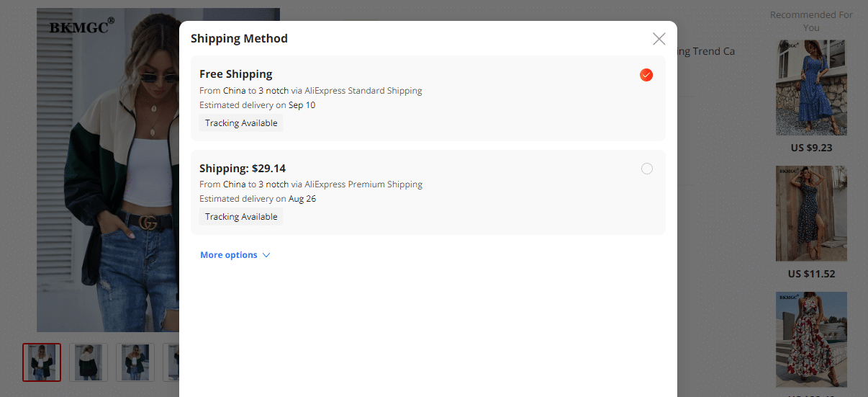Image resolution: width=868 pixels, height=397 pixels.
Task: Open the recommended blue dress image
Action: pyautogui.click(x=811, y=88)
